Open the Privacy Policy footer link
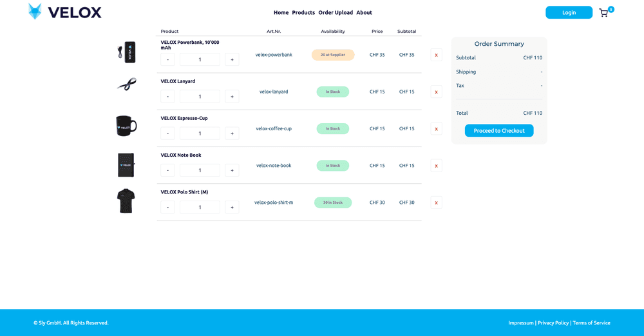644x336 pixels. 553,323
